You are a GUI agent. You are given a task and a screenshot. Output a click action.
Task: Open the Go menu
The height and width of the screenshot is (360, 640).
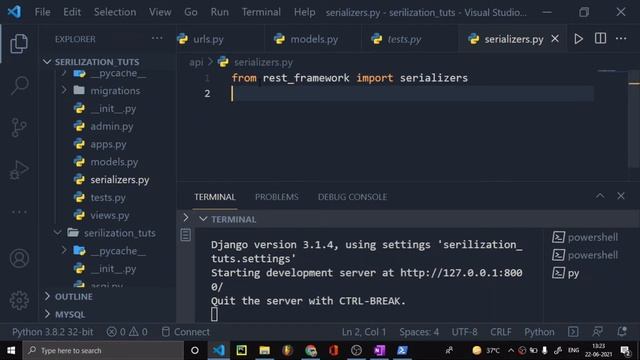pos(191,12)
